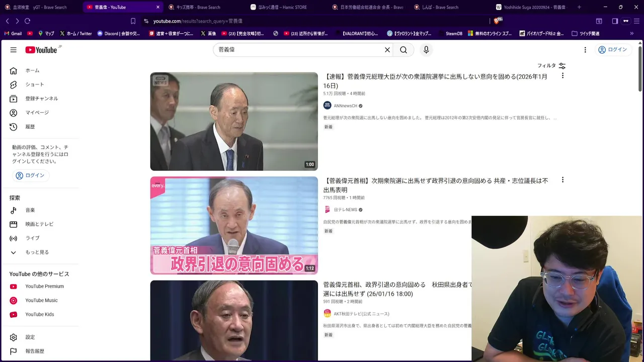Open a new browser tab

click(579, 7)
